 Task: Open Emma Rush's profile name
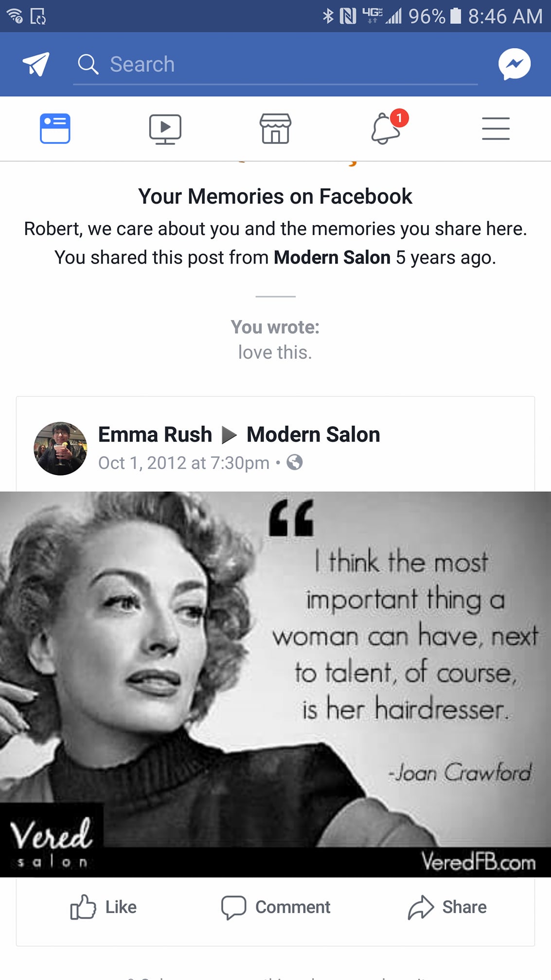[155, 434]
